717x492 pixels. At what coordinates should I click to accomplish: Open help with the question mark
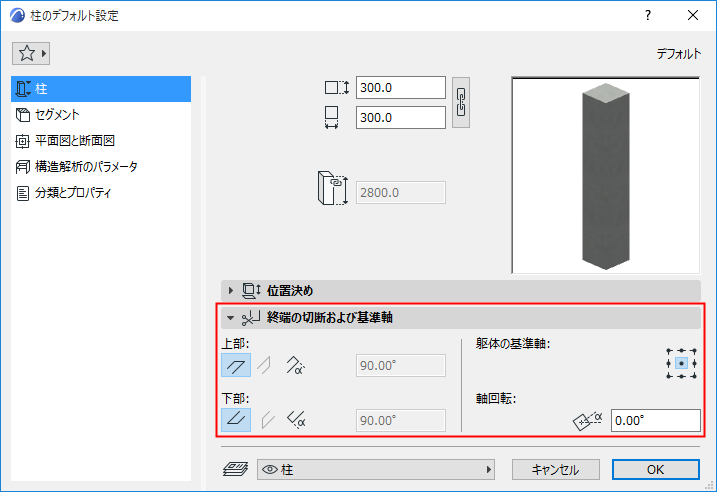[648, 15]
